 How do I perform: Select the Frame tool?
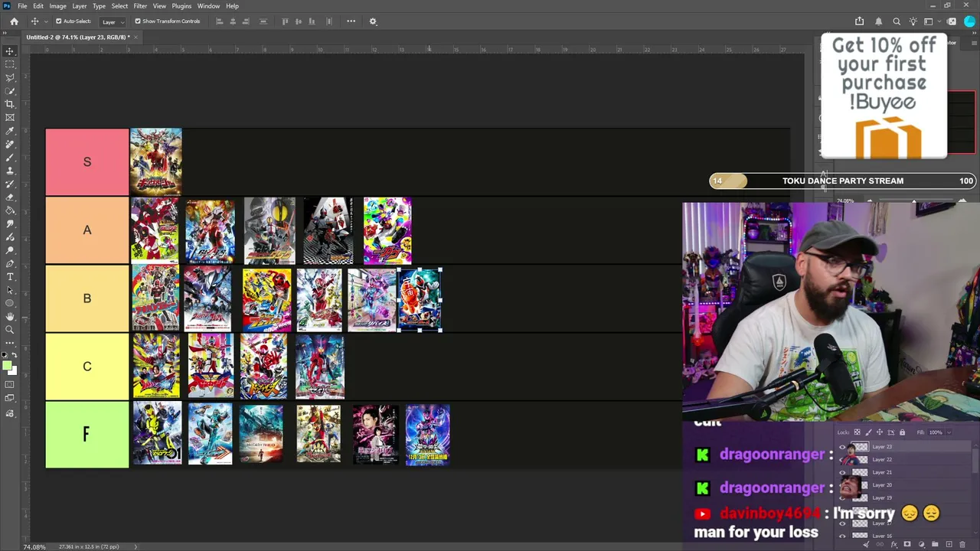click(10, 117)
